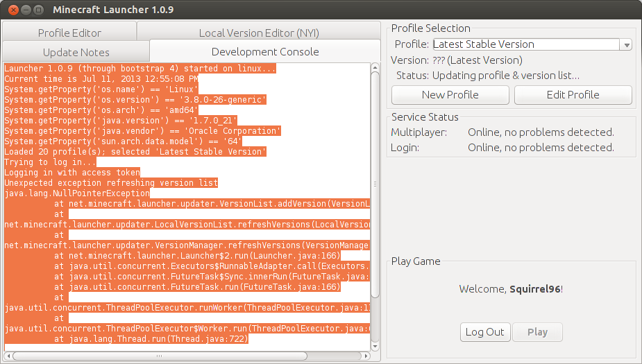Viewport: 642px width, 364px height.
Task: Minimize the Minecraft Launcher window
Action: (x=26, y=10)
